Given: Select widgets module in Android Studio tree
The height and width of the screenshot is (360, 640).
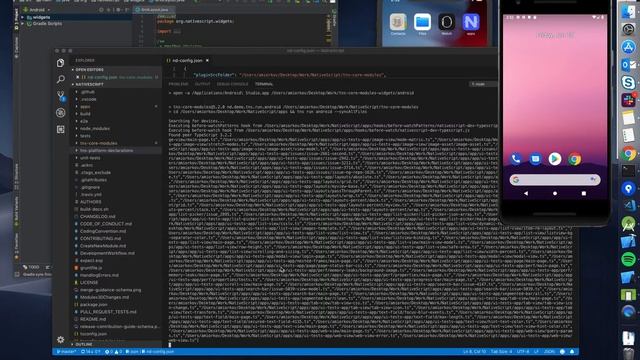Looking at the screenshot, I should [x=41, y=18].
